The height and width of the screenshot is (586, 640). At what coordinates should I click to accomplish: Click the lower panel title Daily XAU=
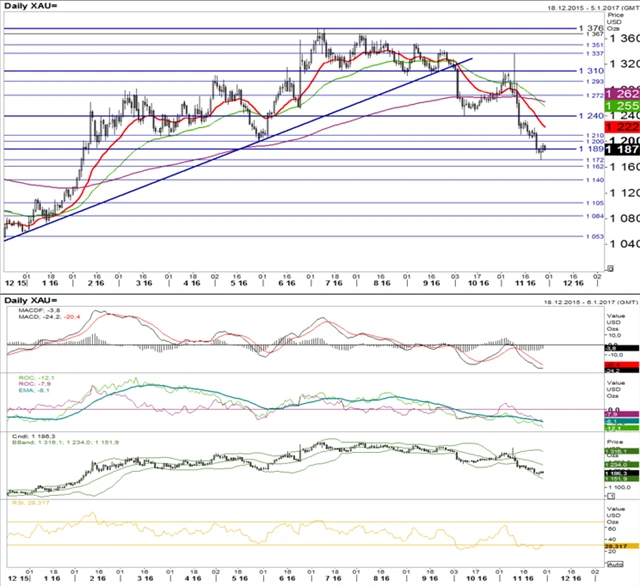(x=31, y=300)
